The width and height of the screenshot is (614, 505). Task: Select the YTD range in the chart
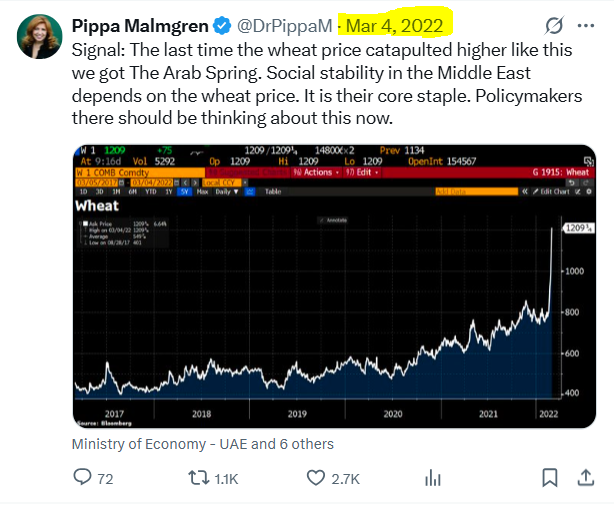150,192
